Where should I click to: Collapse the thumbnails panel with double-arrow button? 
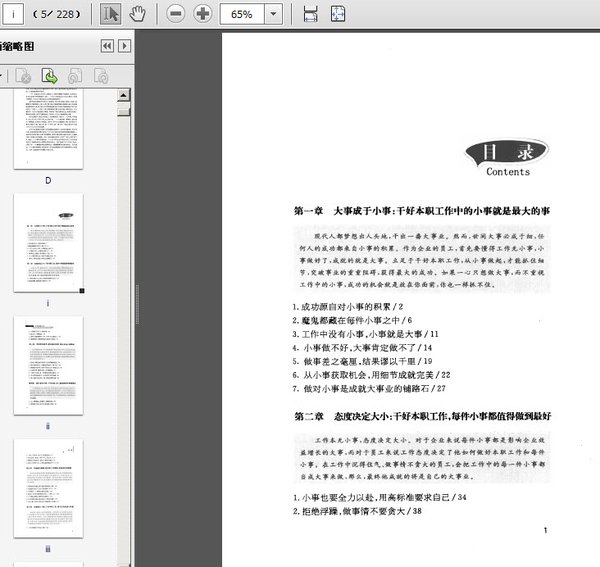tap(106, 46)
